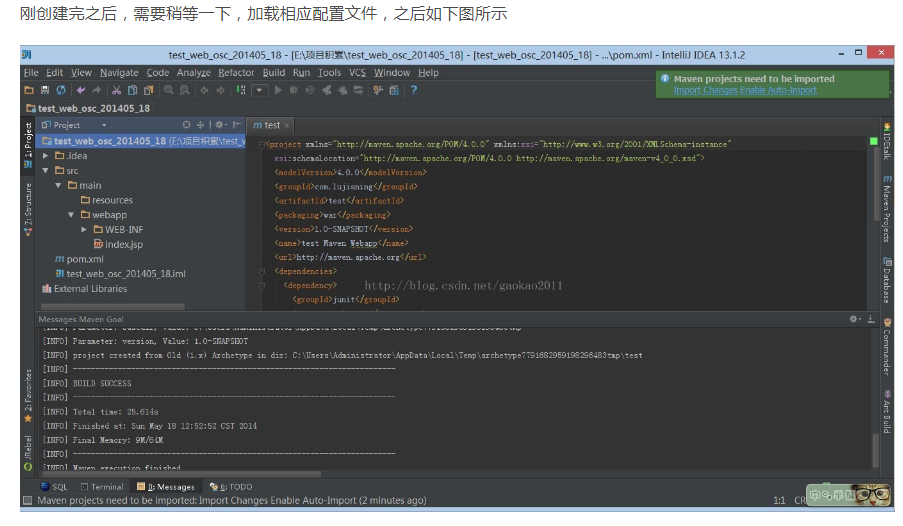Select pom.xml in the project tree
Image resolution: width=903 pixels, height=526 pixels.
[x=79, y=259]
